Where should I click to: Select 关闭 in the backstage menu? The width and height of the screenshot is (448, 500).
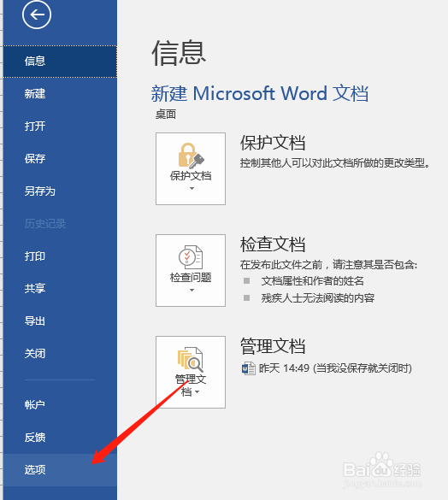click(x=60, y=354)
